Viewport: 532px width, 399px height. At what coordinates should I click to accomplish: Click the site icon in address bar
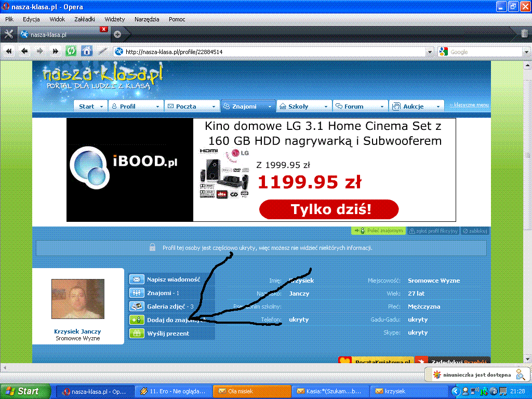[119, 51]
